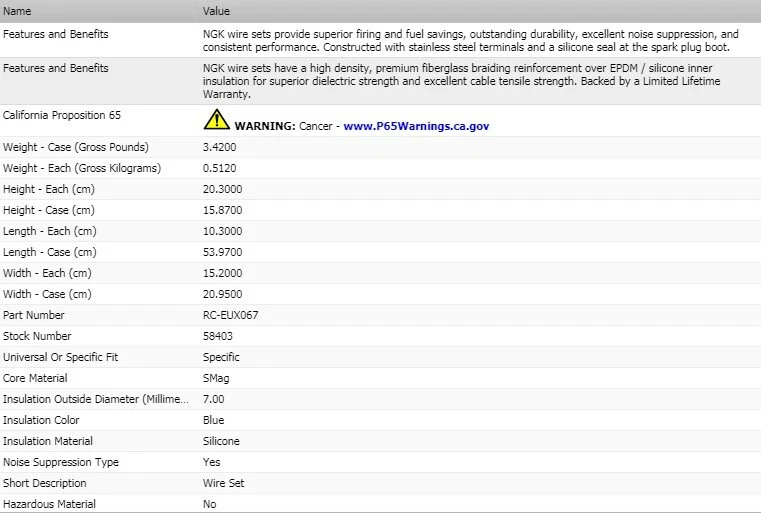Select the Blue insulation color value
The width and height of the screenshot is (761, 513).
click(214, 420)
